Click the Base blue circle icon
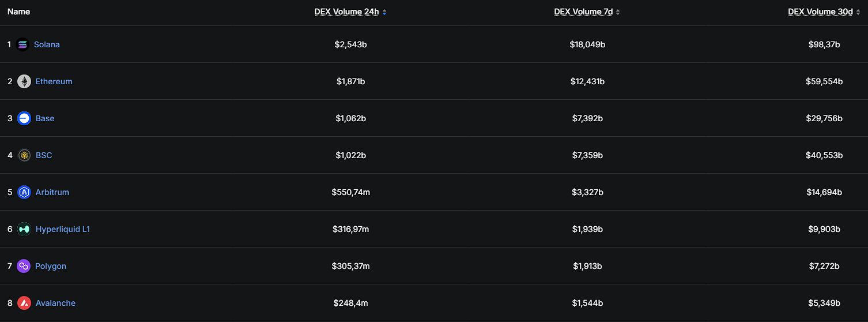 tap(24, 118)
